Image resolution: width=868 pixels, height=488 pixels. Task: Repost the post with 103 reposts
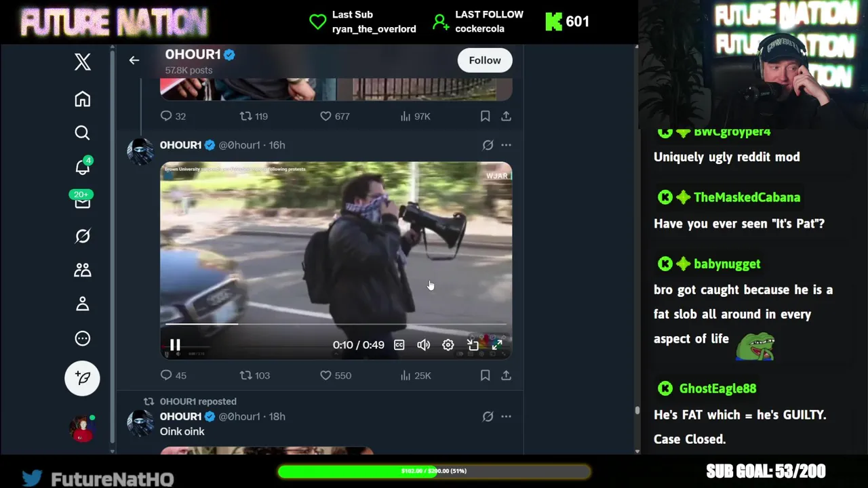click(254, 375)
